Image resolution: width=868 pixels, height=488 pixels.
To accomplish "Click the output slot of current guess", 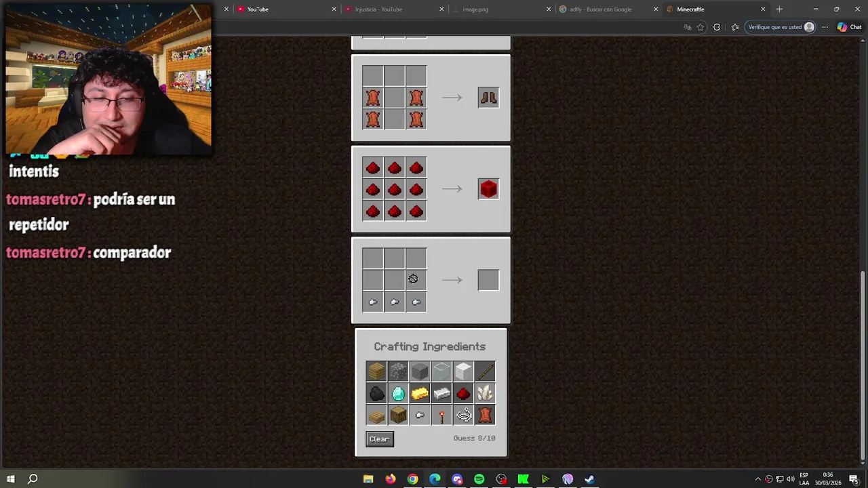I will pos(488,280).
